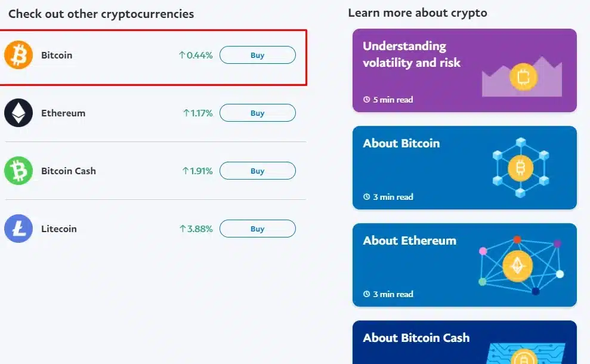Click the clock icon beside 5 min read
Screen dimensions: 590x364
click(366, 100)
